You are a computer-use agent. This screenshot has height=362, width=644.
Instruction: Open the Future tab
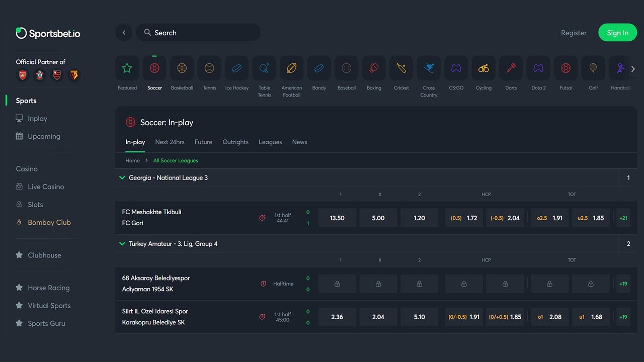203,142
